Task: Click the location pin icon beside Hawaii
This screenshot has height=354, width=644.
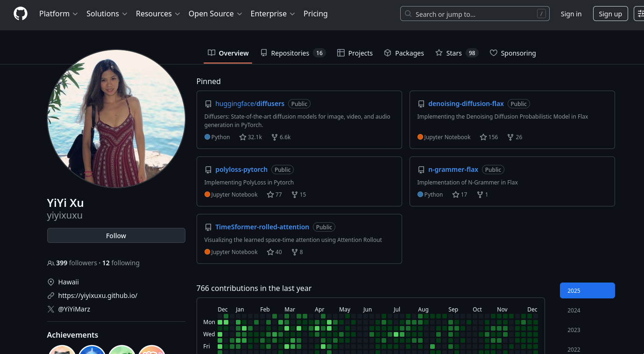Action: pos(51,282)
